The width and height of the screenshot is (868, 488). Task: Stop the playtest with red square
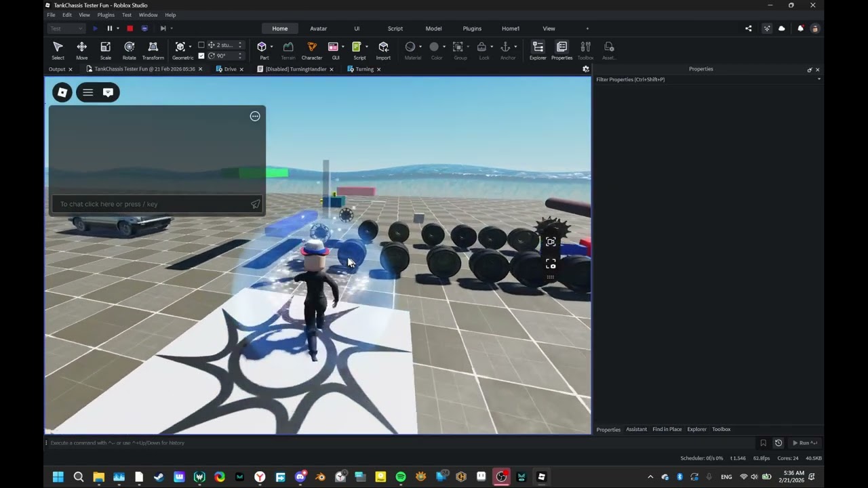click(130, 28)
